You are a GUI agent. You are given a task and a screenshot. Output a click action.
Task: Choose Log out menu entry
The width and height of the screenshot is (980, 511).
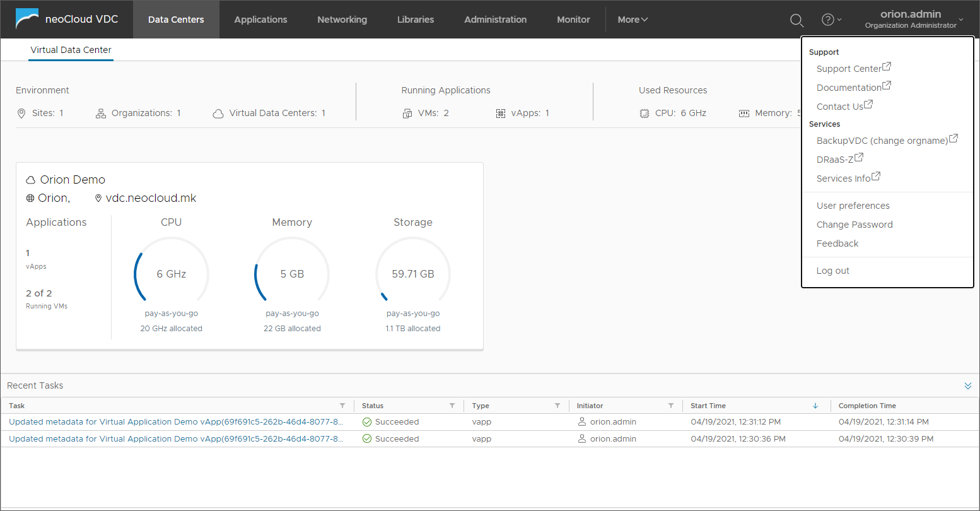click(x=832, y=271)
